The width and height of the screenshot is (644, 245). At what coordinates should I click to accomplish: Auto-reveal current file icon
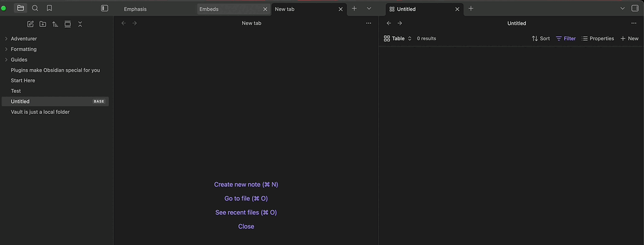click(x=68, y=24)
